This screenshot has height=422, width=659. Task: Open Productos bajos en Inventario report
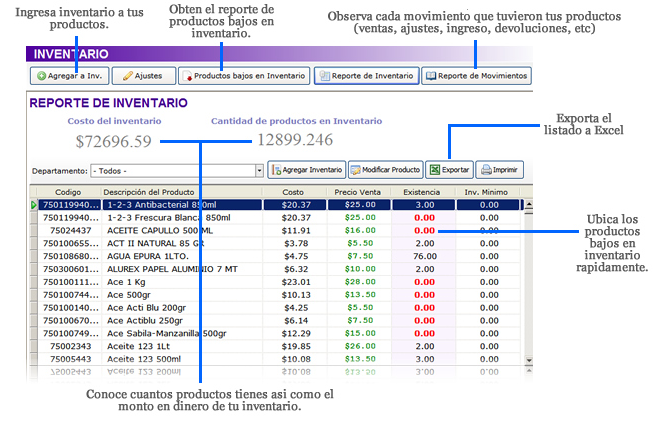coord(243,75)
